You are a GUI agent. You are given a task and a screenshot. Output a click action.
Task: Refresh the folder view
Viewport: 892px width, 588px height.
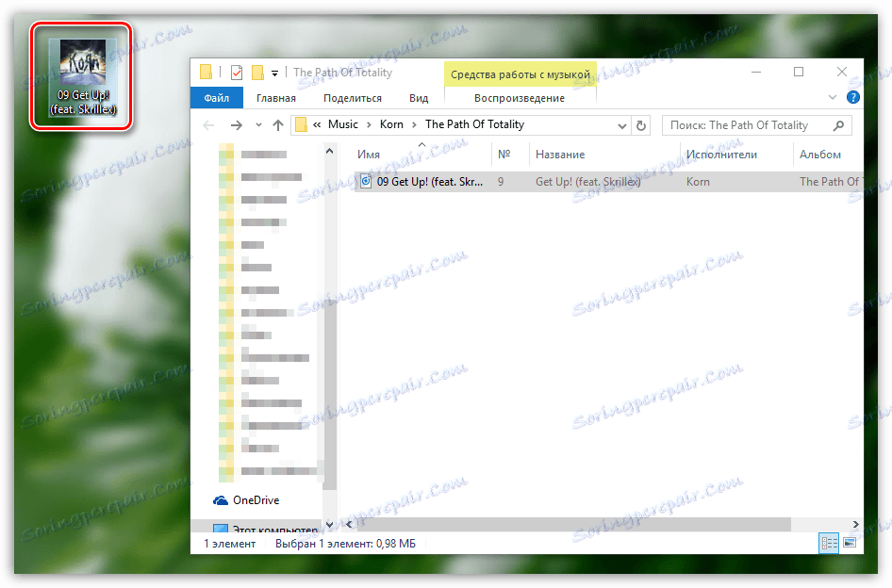click(x=641, y=125)
